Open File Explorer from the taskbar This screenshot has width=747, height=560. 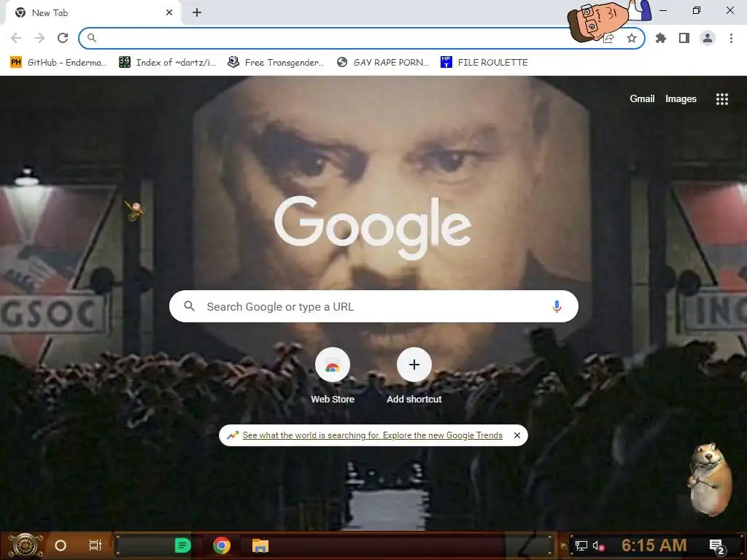tap(260, 545)
